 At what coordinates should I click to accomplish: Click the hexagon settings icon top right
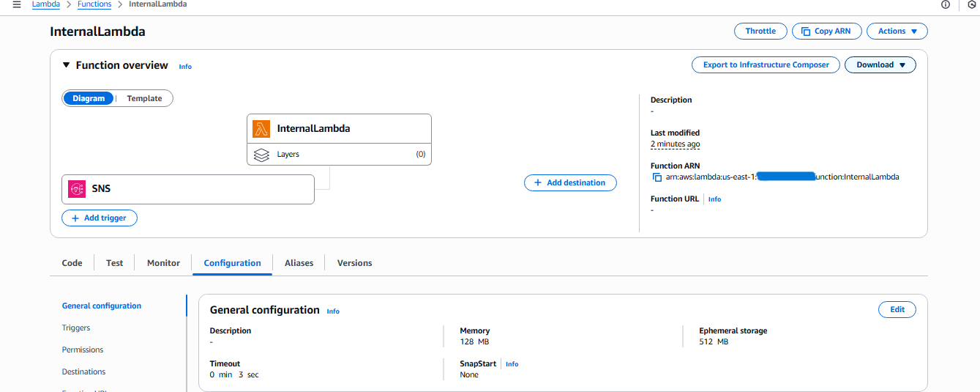click(972, 4)
